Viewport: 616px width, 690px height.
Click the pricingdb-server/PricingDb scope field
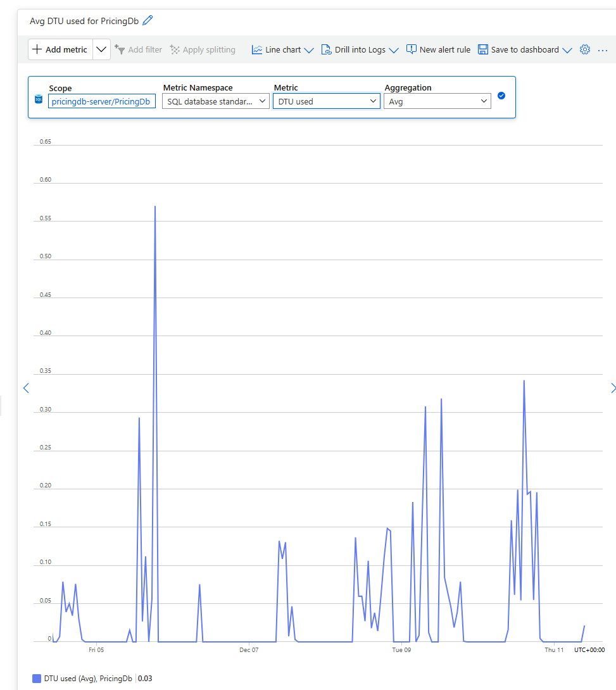(102, 101)
